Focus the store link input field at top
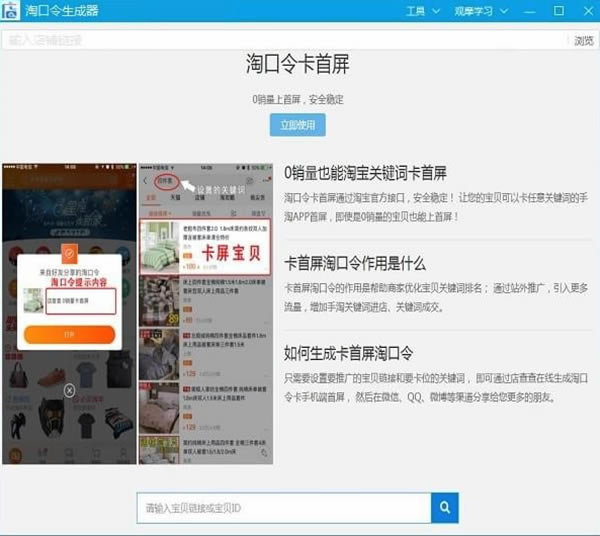This screenshot has height=536, width=600. pos(285,40)
